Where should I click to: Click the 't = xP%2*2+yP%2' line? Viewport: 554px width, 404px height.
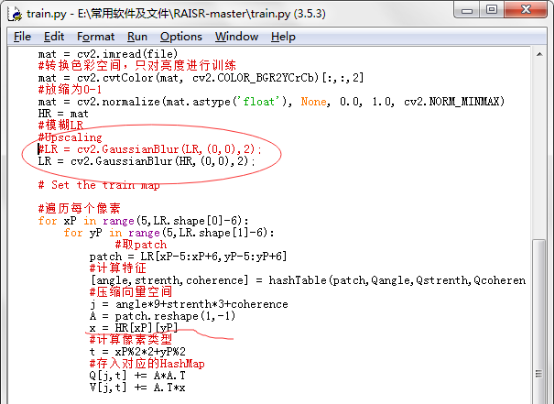click(x=137, y=352)
